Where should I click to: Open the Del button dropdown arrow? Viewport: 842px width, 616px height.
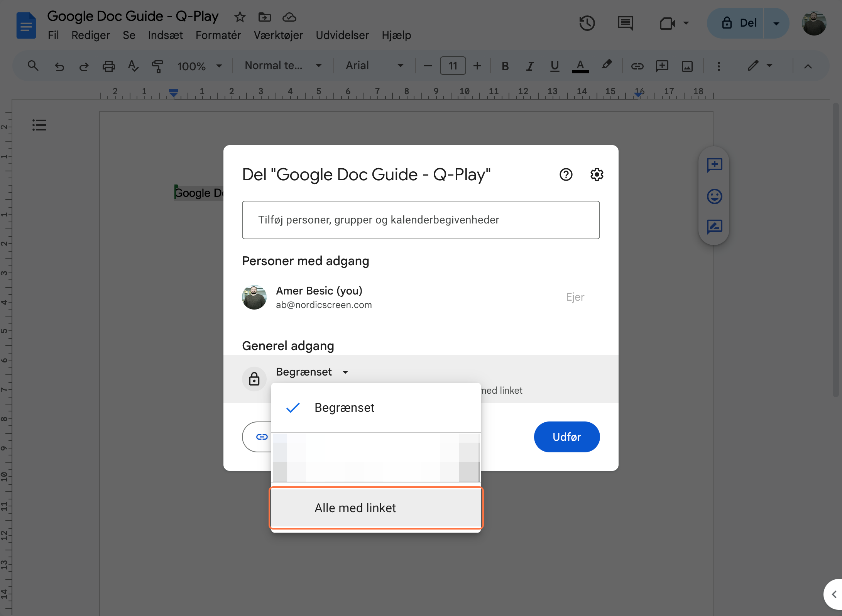pyautogui.click(x=776, y=23)
